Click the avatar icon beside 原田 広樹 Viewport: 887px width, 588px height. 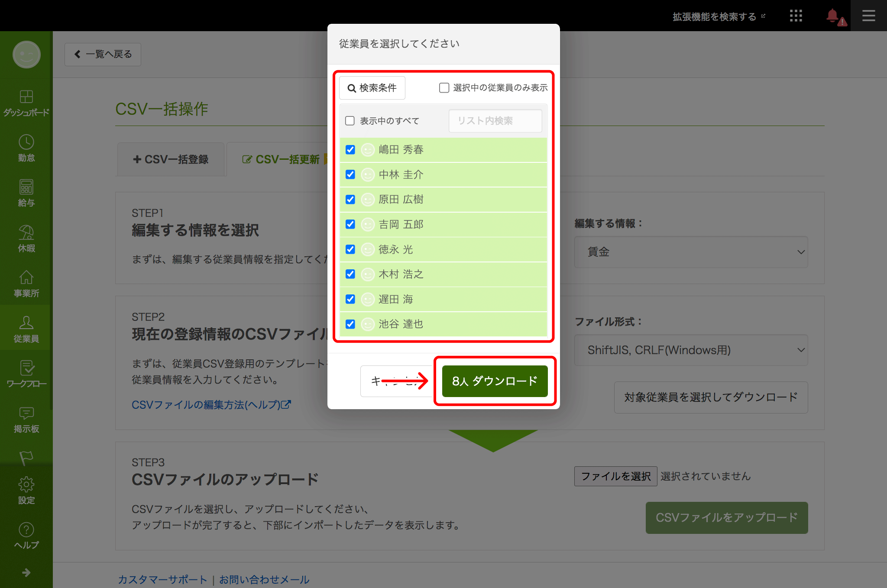[368, 200]
